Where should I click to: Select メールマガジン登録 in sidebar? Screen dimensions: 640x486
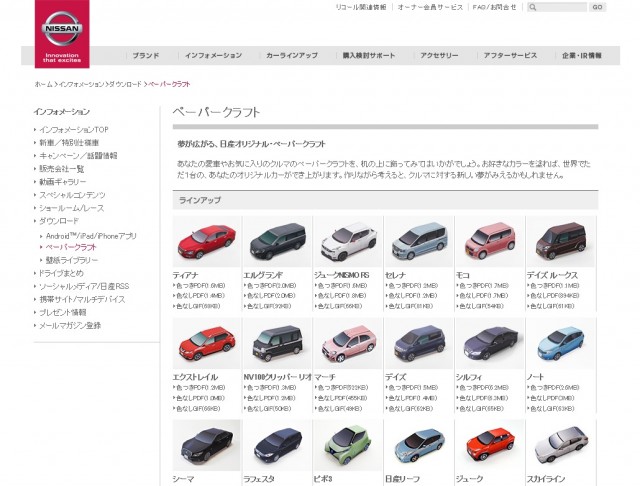pos(70,326)
